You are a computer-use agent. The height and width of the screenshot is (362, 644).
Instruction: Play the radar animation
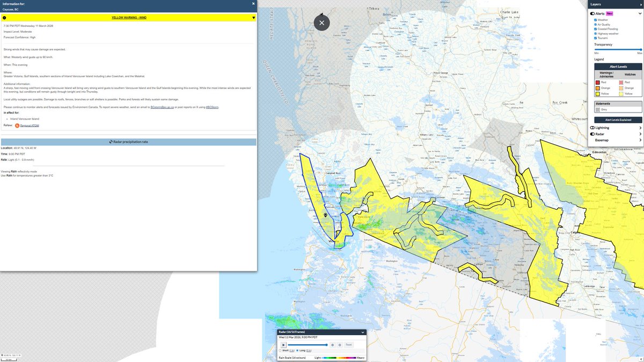[x=283, y=345]
